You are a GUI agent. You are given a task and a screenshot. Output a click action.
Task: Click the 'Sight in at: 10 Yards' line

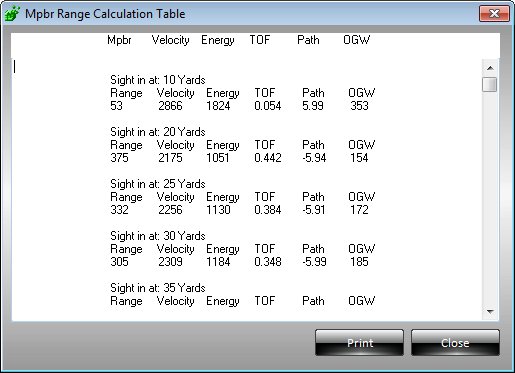158,80
